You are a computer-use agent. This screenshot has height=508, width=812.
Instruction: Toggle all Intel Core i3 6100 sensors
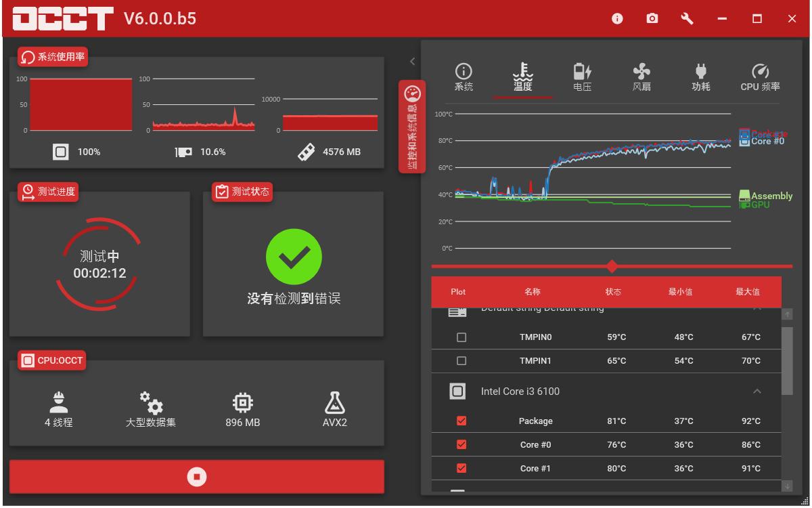457,390
